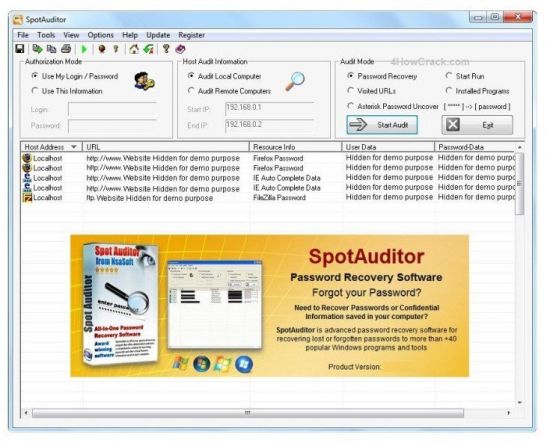Click the Exit button
Image resolution: width=550 pixels, height=446 pixels.
[x=477, y=125]
